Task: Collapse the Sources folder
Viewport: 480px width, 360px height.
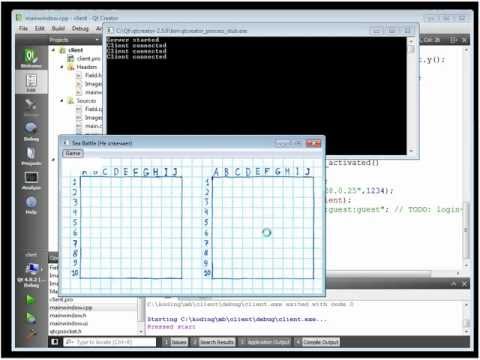Action: coord(62,101)
